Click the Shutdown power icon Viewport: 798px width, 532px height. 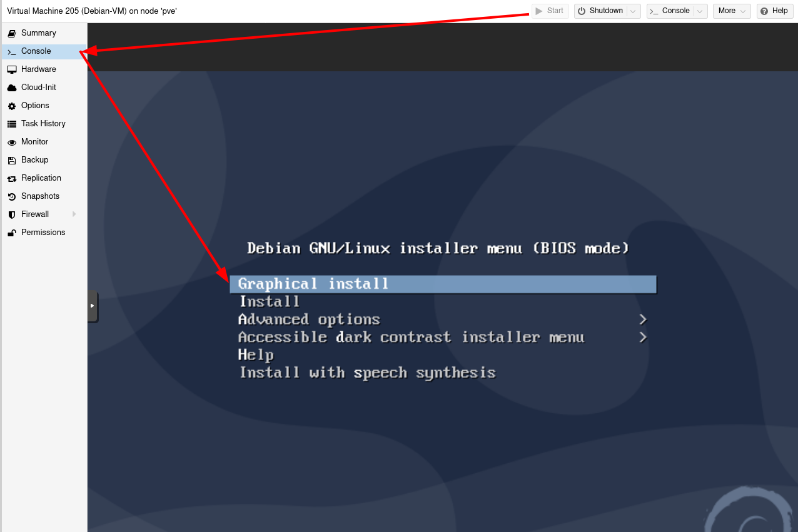pyautogui.click(x=582, y=11)
